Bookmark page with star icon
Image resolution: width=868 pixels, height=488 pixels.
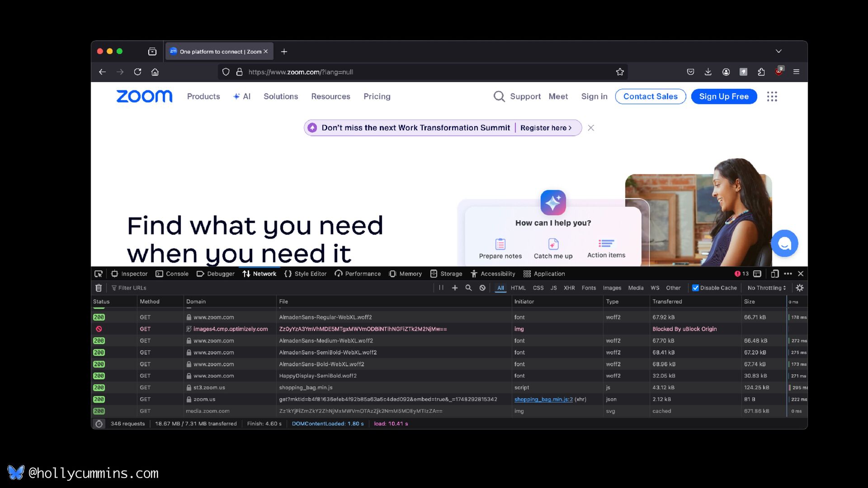coord(620,72)
